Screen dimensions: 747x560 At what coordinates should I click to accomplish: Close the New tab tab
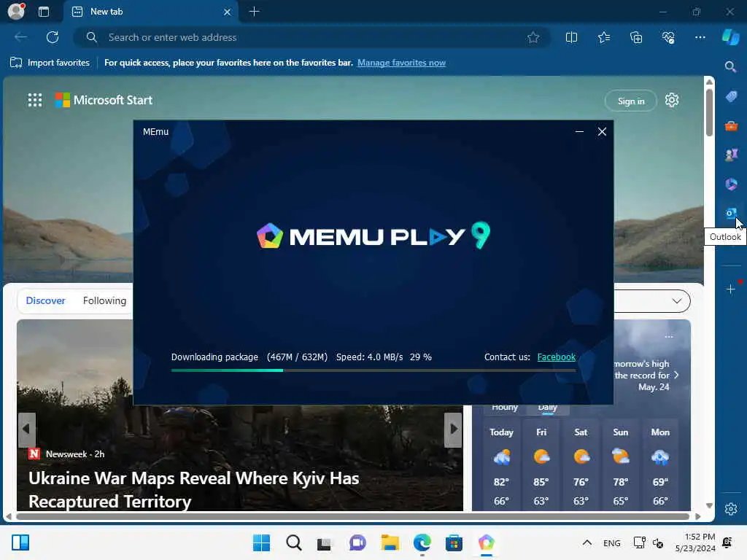click(x=228, y=12)
